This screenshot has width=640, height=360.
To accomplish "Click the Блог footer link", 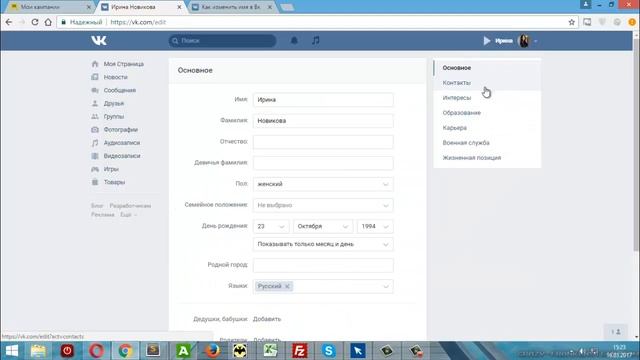I will [x=97, y=206].
